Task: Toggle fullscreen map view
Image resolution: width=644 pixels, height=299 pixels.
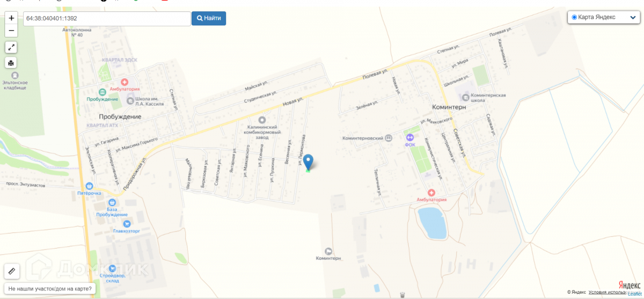Action: point(11,47)
